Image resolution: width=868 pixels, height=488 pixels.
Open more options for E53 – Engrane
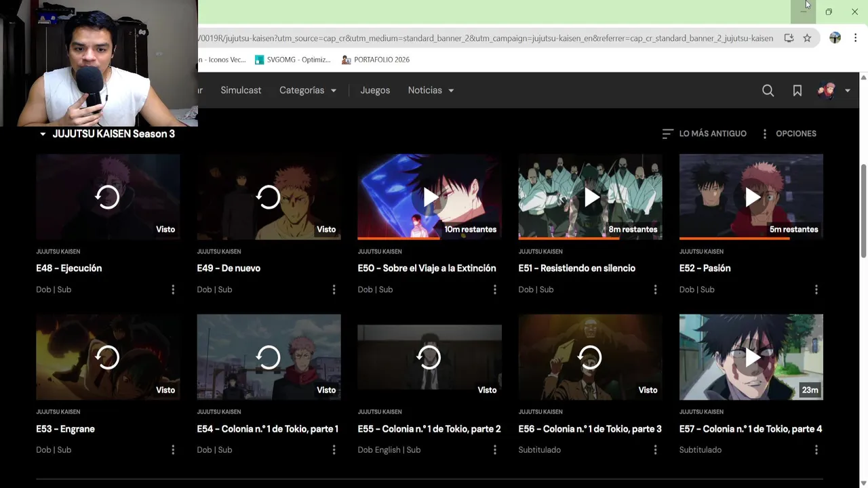pyautogui.click(x=173, y=449)
